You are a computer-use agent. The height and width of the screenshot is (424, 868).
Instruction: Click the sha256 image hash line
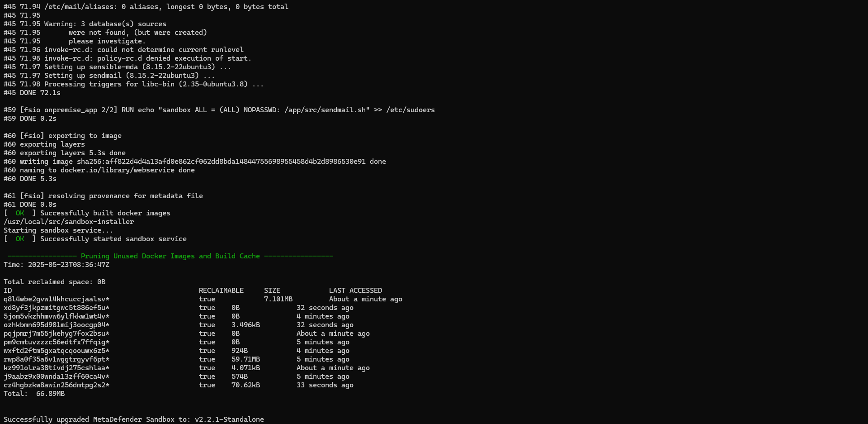coord(195,162)
